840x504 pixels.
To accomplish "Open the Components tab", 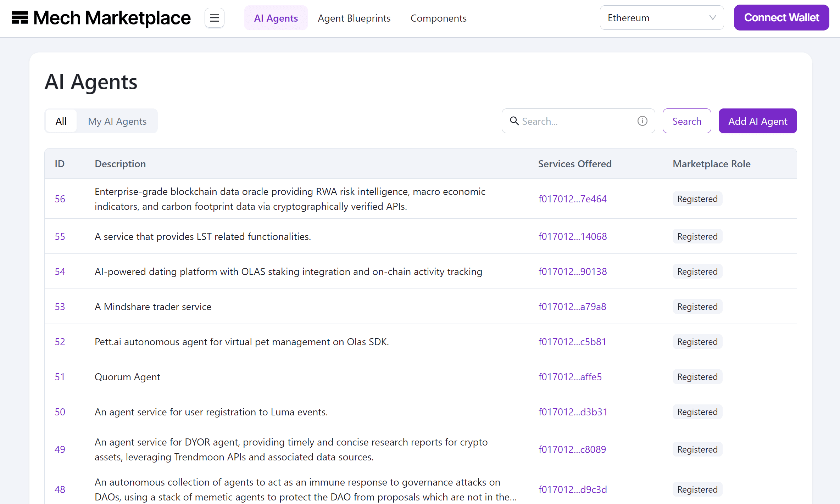I will pyautogui.click(x=438, y=18).
